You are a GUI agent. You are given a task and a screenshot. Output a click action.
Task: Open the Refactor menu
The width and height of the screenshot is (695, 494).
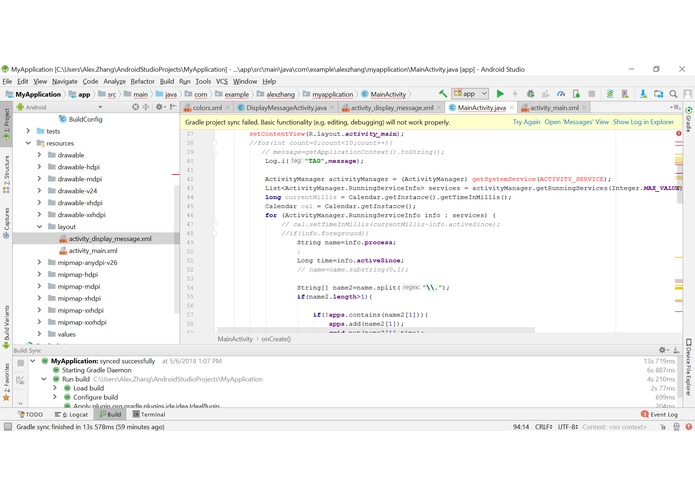142,82
